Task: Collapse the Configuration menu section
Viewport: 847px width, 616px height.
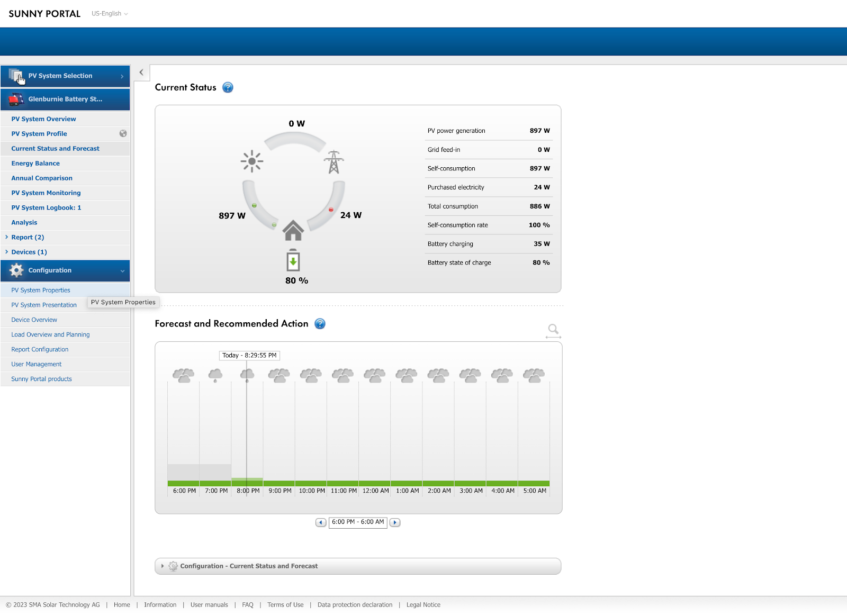Action: tap(122, 271)
